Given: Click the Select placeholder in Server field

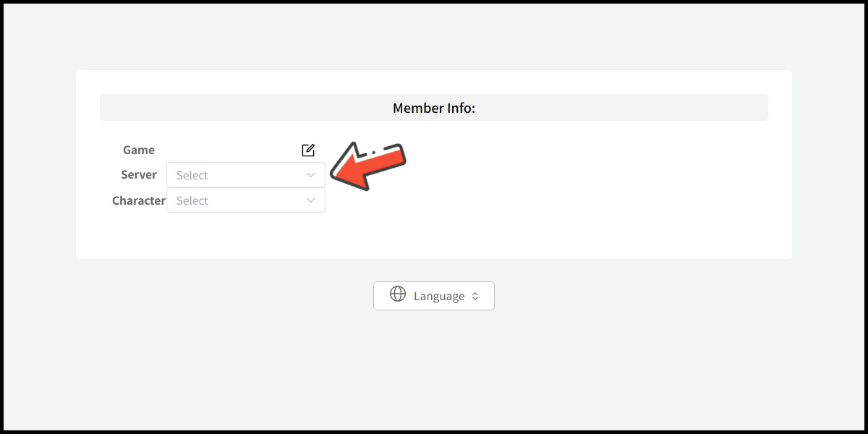Looking at the screenshot, I should pos(192,176).
